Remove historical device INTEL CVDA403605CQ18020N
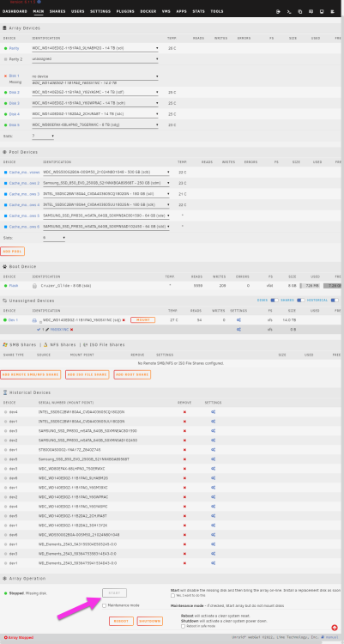This screenshot has width=344, height=644. (184, 411)
